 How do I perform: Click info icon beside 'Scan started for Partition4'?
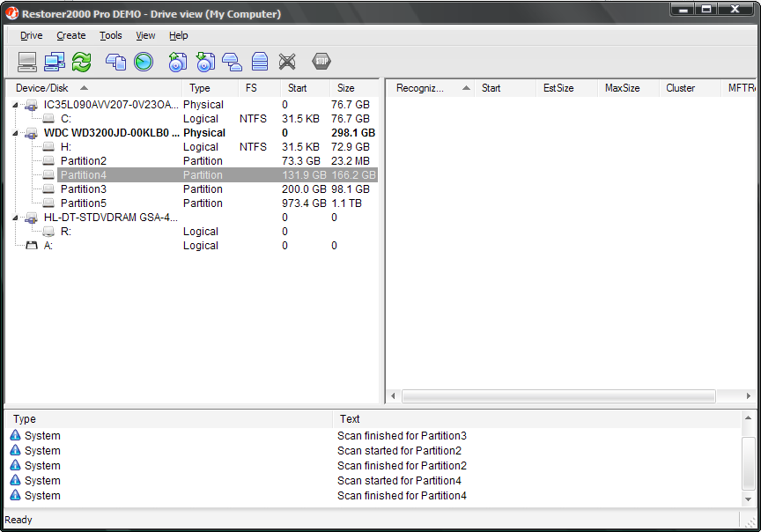click(x=16, y=481)
